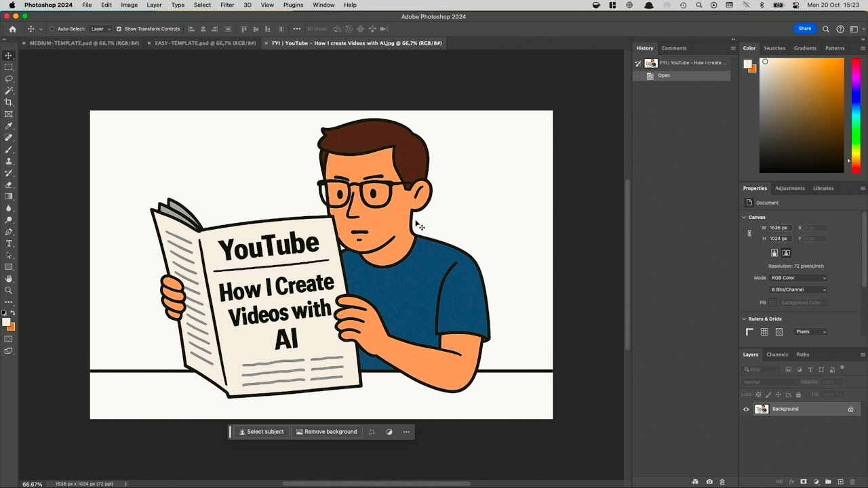Enable the Auto-Select checkbox
The width and height of the screenshot is (868, 488).
tap(52, 29)
